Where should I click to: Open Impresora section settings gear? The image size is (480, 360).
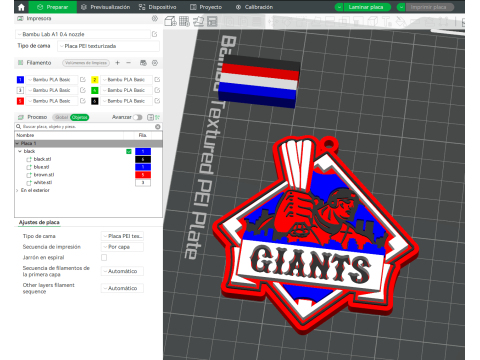point(155,19)
